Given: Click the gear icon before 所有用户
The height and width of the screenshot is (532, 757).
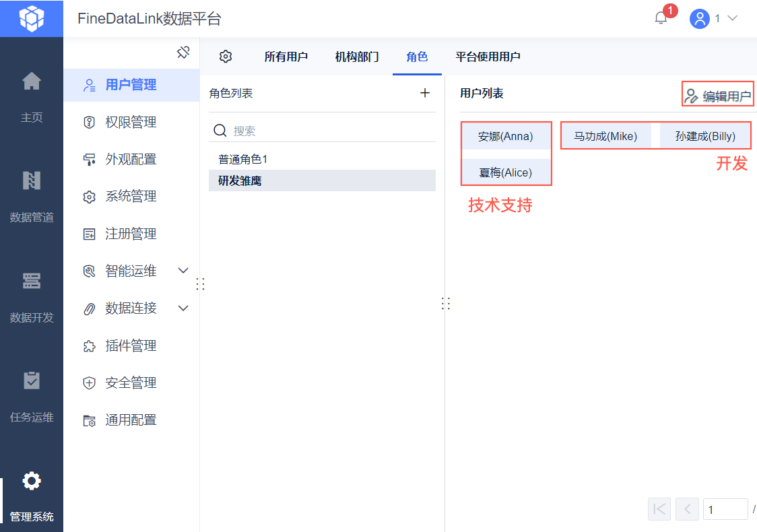Looking at the screenshot, I should (226, 57).
